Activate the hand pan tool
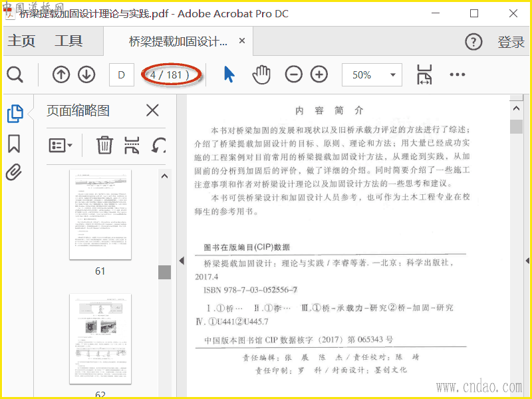This screenshot has width=532, height=399. coord(261,74)
